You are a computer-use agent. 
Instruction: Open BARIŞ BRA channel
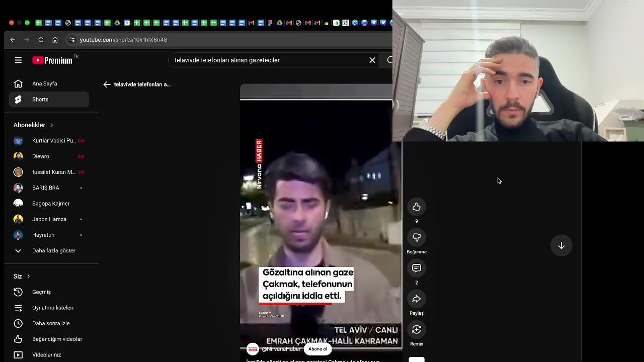point(49,188)
